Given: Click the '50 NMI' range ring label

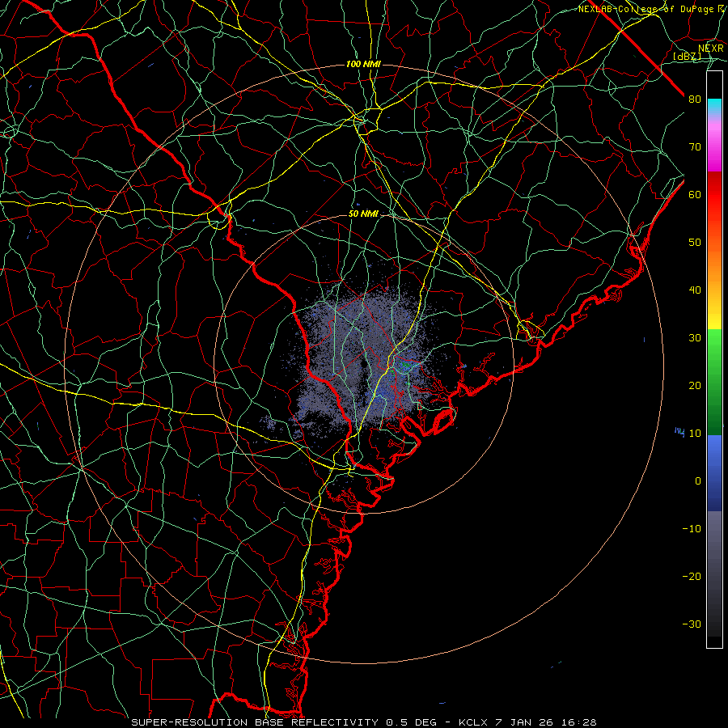Looking at the screenshot, I should (363, 214).
